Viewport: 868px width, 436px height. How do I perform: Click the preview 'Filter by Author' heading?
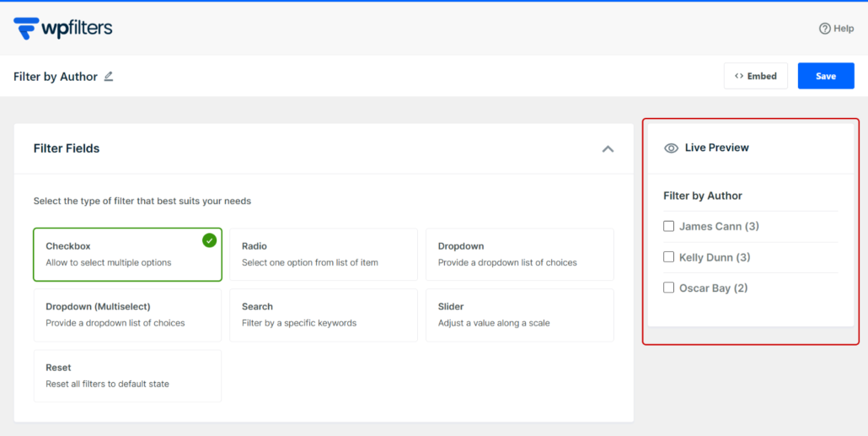pos(703,196)
